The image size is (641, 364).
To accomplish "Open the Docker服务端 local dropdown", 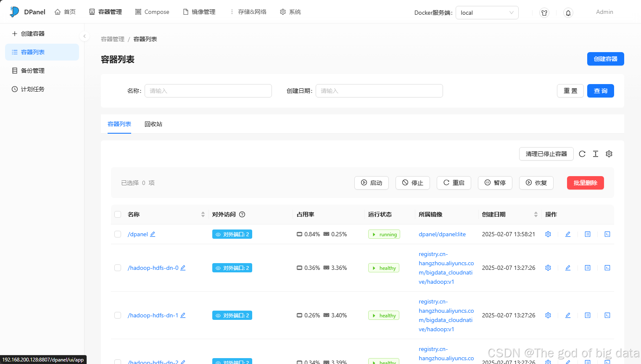I will 487,13.
